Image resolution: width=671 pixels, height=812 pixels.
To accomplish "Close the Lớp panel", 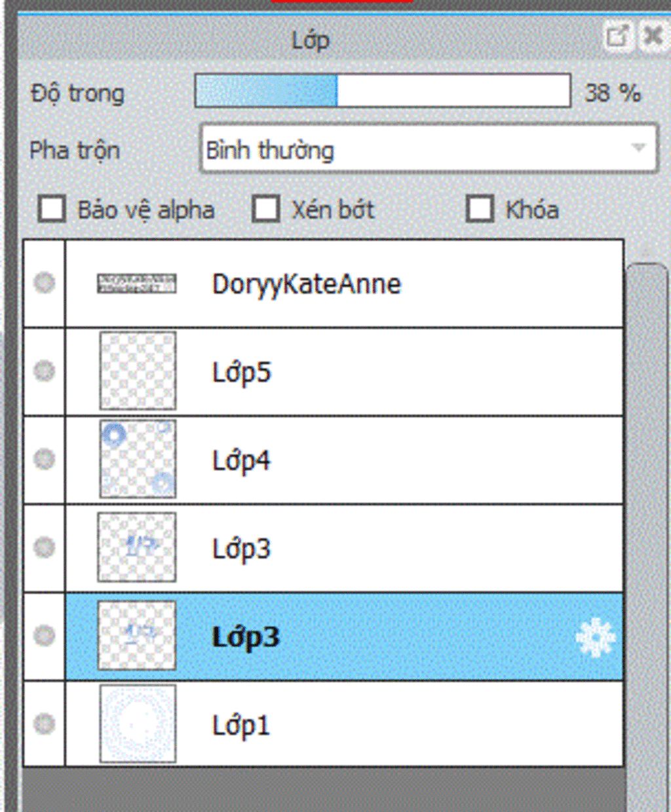I will [x=653, y=36].
